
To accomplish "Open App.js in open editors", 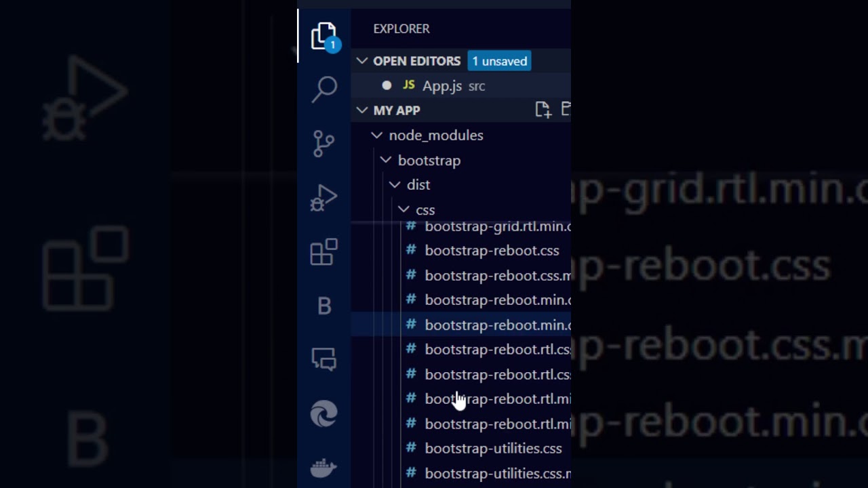I will coord(461,86).
